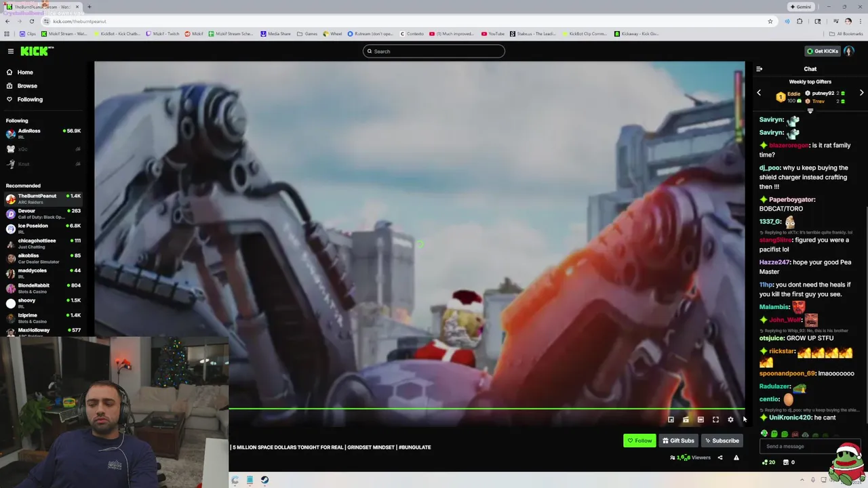Click the Follow button
Viewport: 868px width, 488px height.
click(639, 441)
